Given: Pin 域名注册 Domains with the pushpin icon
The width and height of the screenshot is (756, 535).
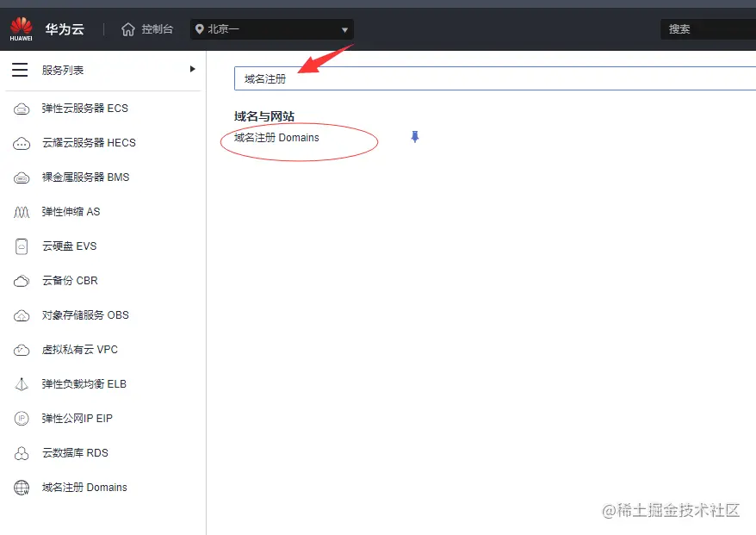Looking at the screenshot, I should pos(415,137).
